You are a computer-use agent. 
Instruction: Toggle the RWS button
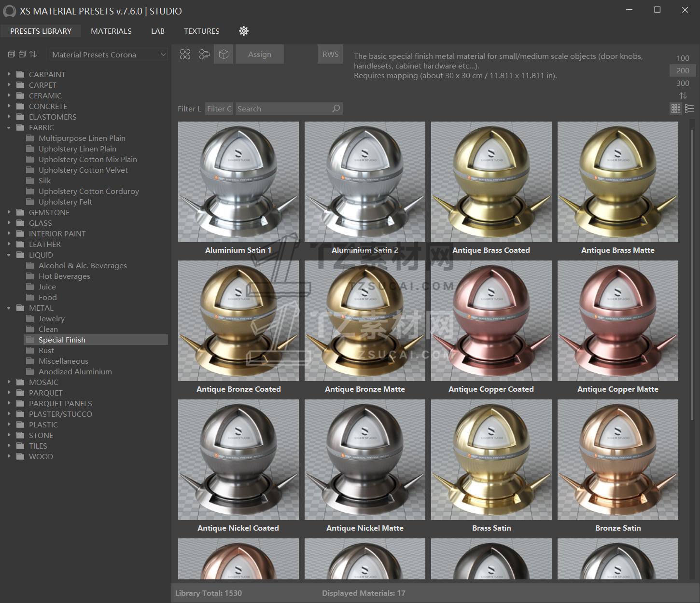(330, 55)
